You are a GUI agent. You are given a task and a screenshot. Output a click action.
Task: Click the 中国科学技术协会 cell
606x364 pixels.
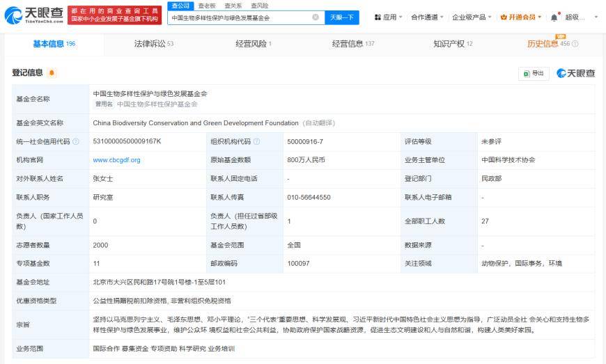tap(508, 160)
